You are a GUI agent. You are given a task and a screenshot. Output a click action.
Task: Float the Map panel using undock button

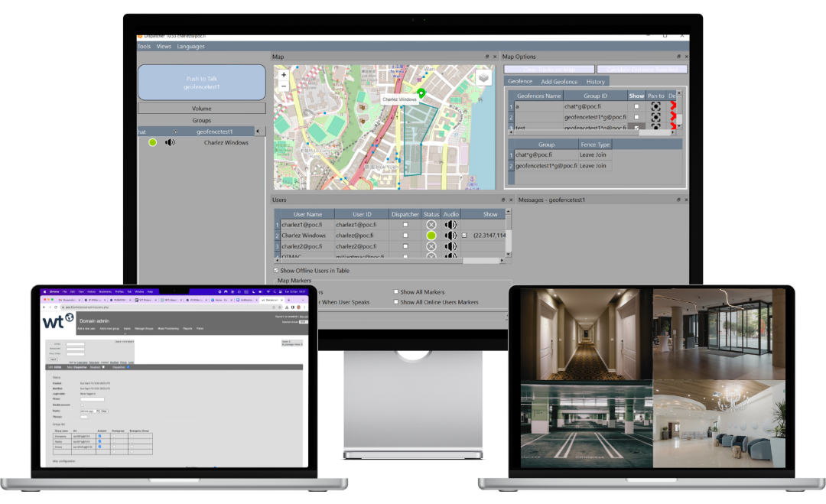[x=486, y=57]
